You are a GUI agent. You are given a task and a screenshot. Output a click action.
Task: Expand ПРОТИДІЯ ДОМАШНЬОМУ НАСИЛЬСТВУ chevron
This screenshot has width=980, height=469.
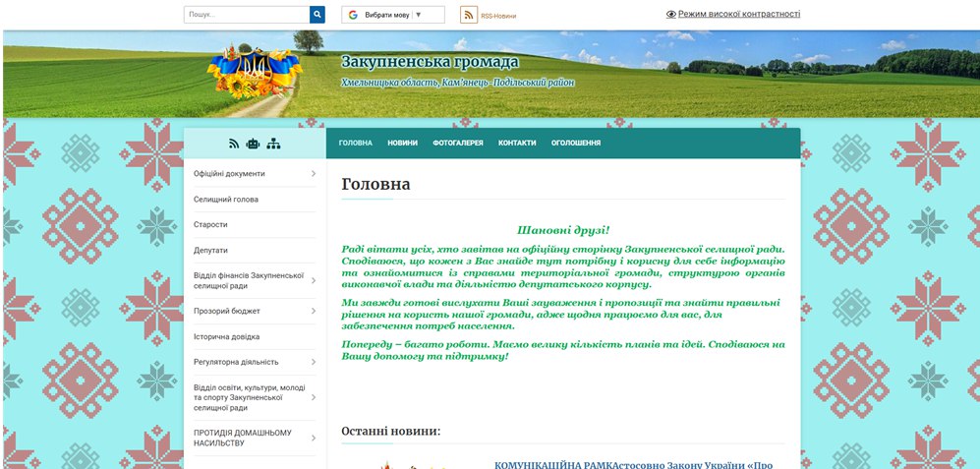pyautogui.click(x=314, y=438)
